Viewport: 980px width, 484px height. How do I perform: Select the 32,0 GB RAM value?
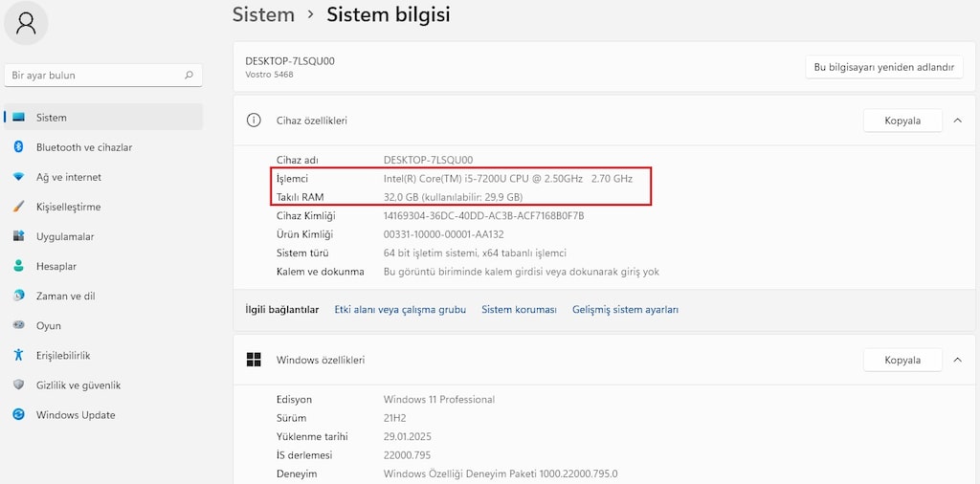click(453, 197)
